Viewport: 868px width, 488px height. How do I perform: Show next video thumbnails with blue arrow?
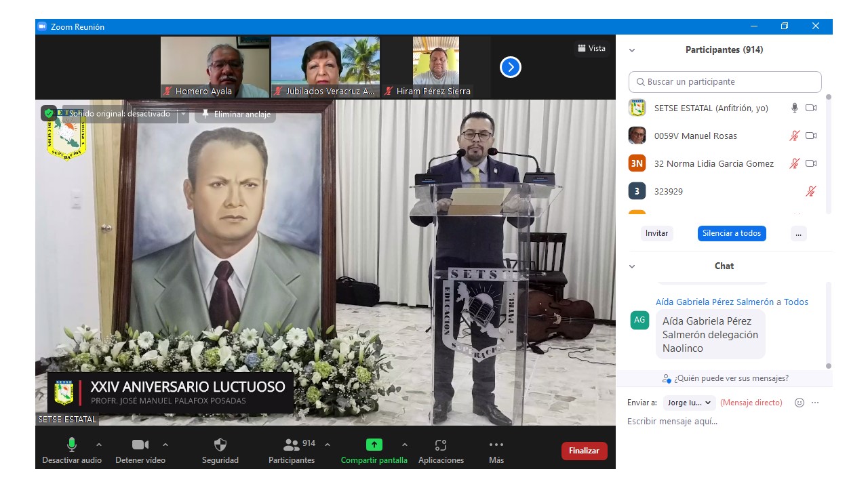(511, 67)
